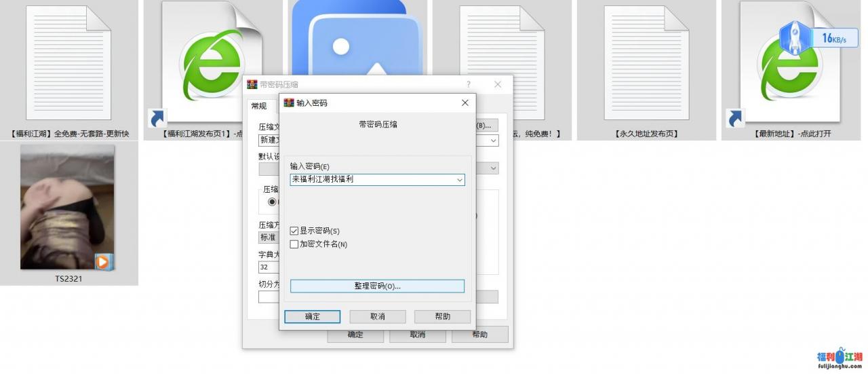Viewport: 868px width, 374px height.
Task: Open the dropdown beside the (B)... browse button
Action: click(493, 141)
